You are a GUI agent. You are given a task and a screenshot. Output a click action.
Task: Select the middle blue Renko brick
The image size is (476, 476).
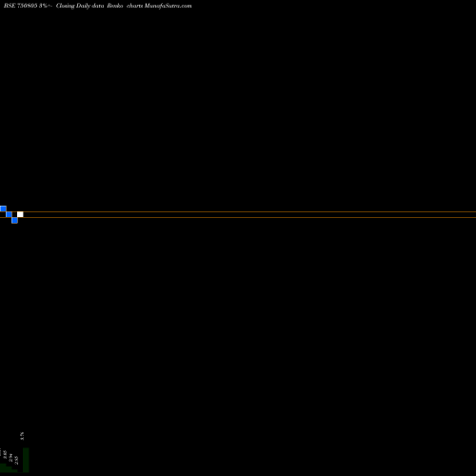(9, 214)
